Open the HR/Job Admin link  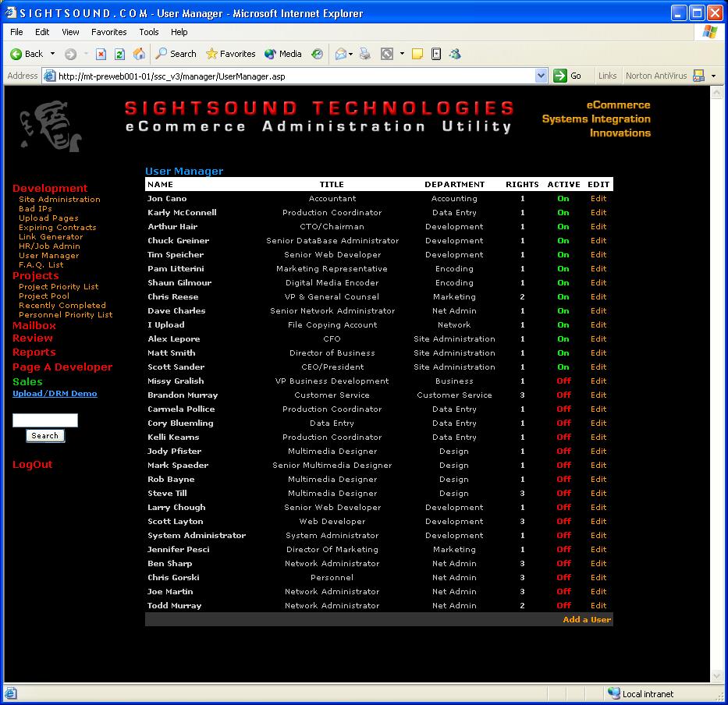49,246
